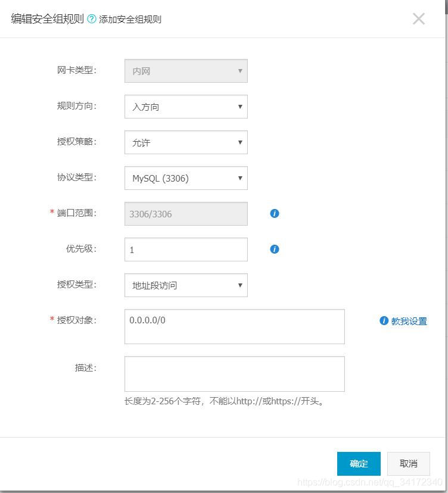Screen dimensions: 448x493
Task: Click the 授权对象 text area with 0.0.0.0/0
Action: pyautogui.click(x=234, y=327)
